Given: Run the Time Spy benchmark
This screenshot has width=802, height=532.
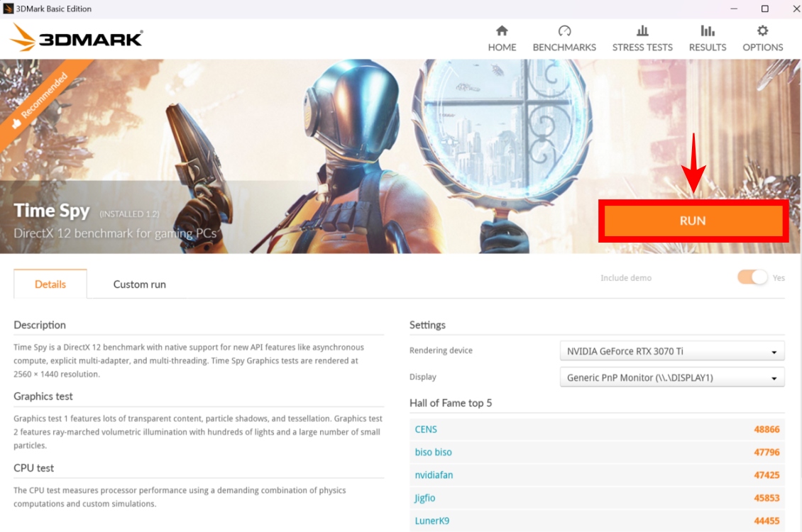Looking at the screenshot, I should pos(693,221).
